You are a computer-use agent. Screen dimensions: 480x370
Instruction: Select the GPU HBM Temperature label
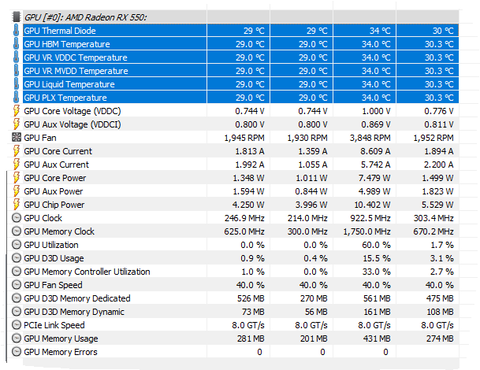coord(67,44)
